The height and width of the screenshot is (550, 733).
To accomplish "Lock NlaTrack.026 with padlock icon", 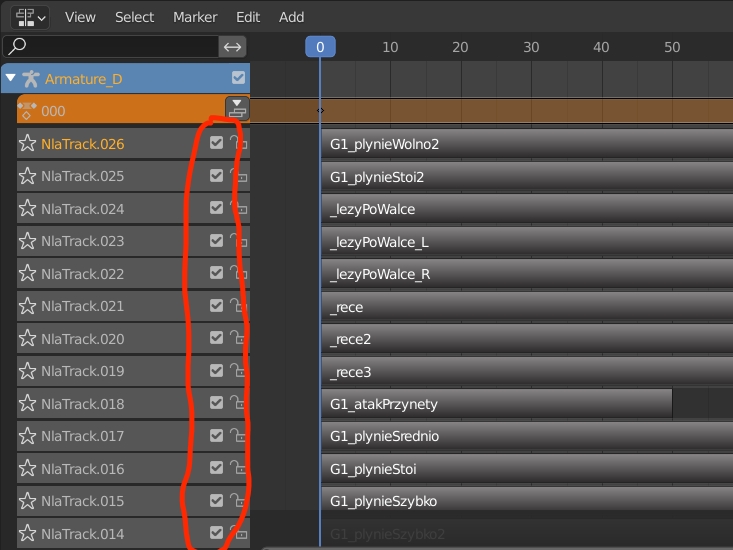I will [239, 142].
